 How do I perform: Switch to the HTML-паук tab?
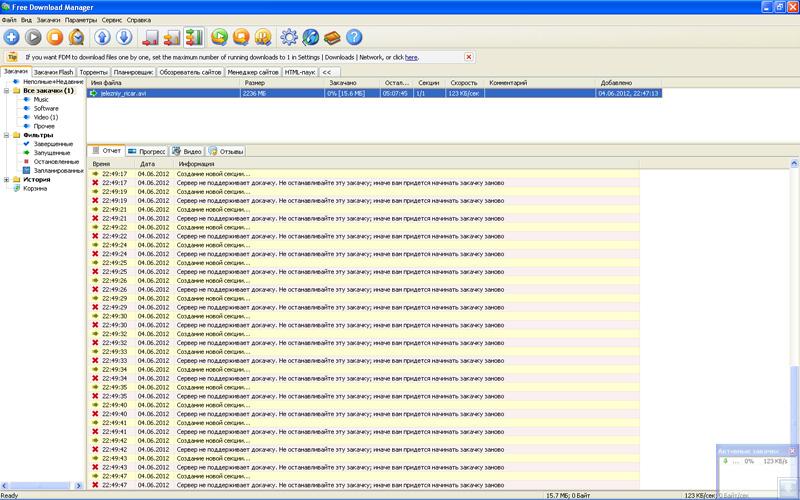click(x=299, y=72)
